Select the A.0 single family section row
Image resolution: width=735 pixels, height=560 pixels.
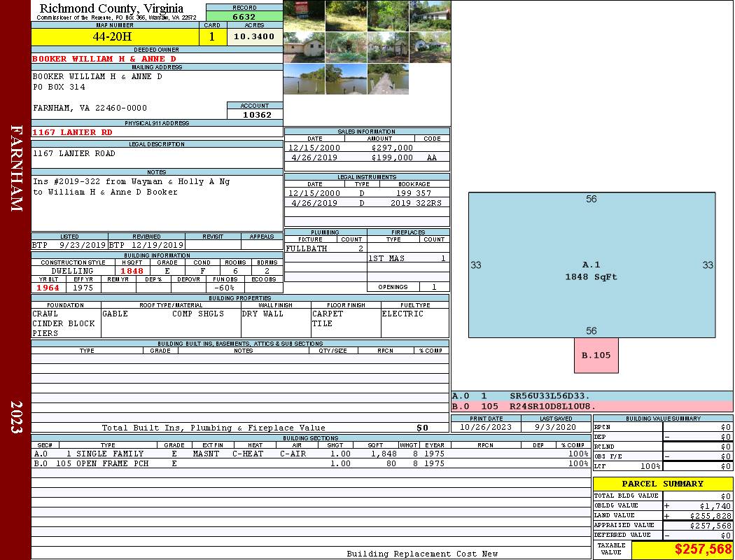pyautogui.click(x=309, y=454)
